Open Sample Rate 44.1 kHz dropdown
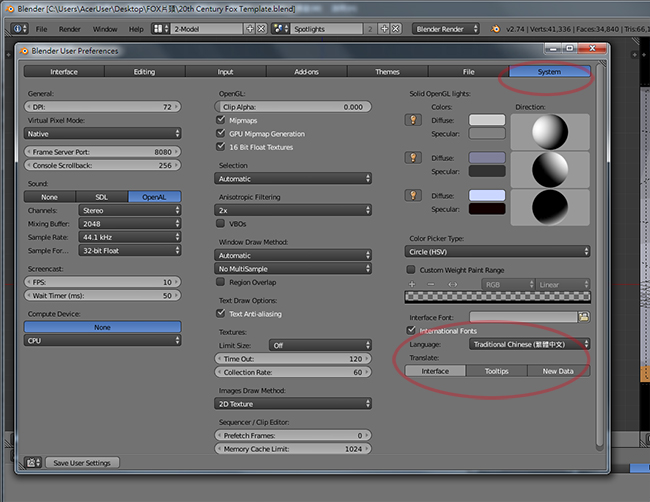 [x=130, y=237]
